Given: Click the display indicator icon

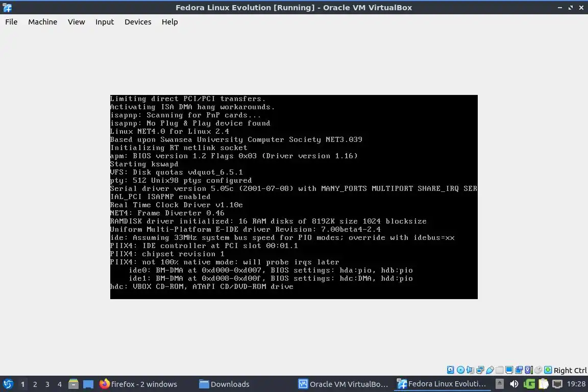Looking at the screenshot, I should tap(509, 370).
